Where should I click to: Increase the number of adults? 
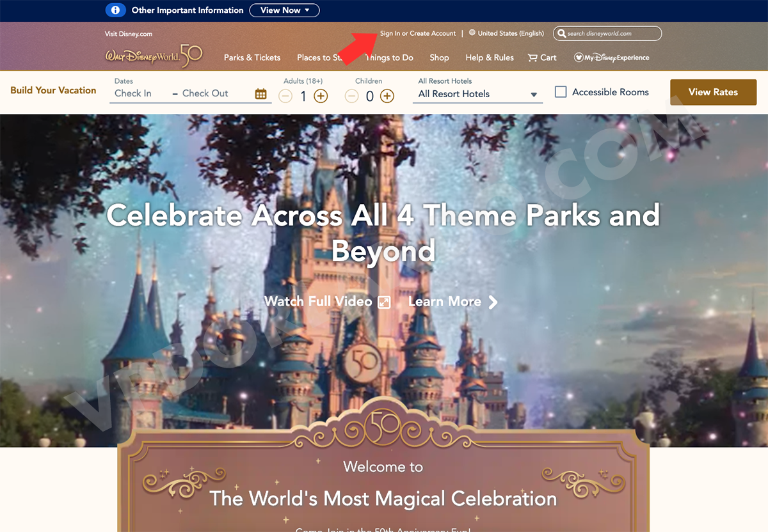(321, 96)
